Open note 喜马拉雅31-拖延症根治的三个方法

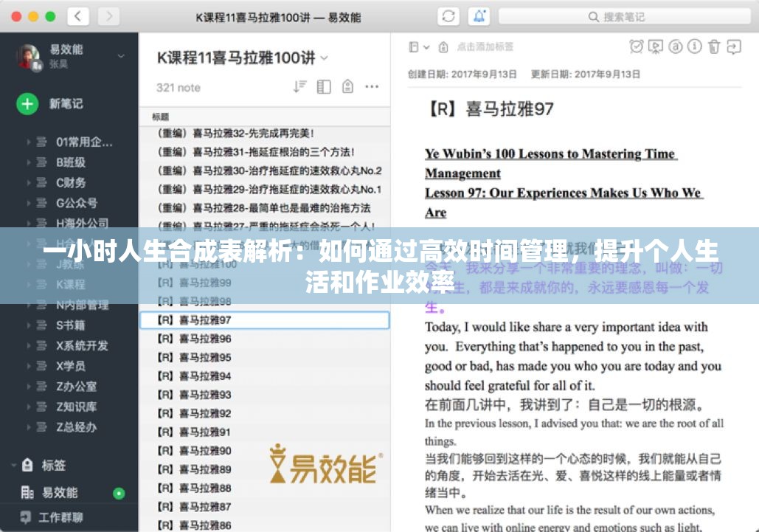pyautogui.click(x=264, y=152)
